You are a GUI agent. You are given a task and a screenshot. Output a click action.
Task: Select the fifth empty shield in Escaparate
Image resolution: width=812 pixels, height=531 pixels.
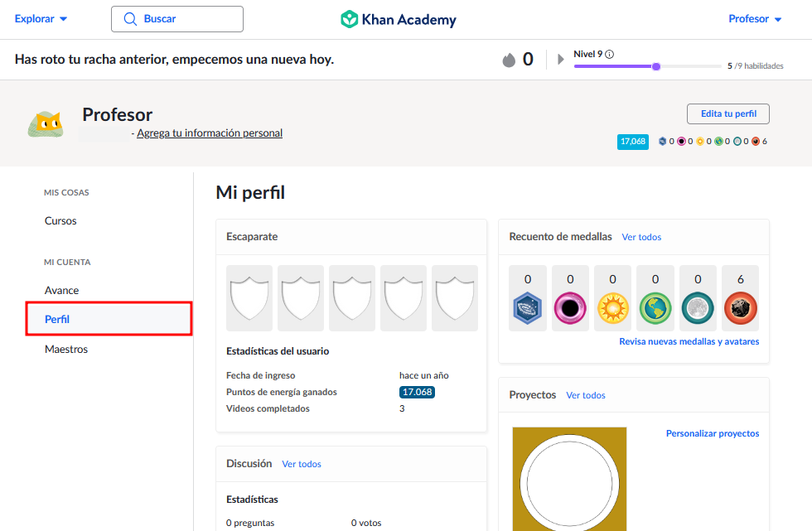(455, 298)
